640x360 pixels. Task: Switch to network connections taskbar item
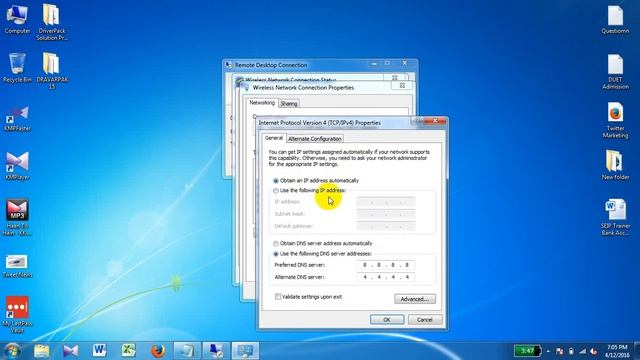pos(245,351)
